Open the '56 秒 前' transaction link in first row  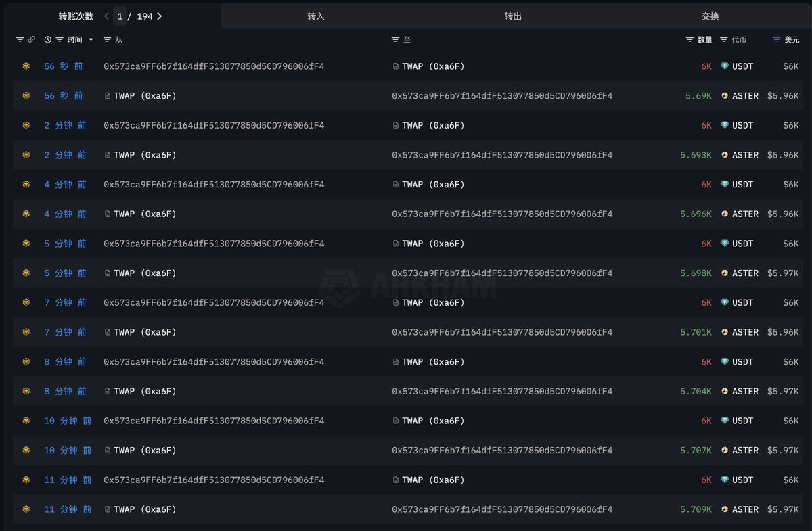(x=64, y=66)
